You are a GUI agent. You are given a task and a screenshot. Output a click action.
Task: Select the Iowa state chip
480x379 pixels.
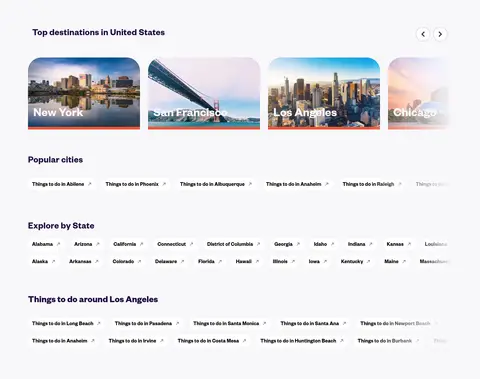(x=318, y=261)
